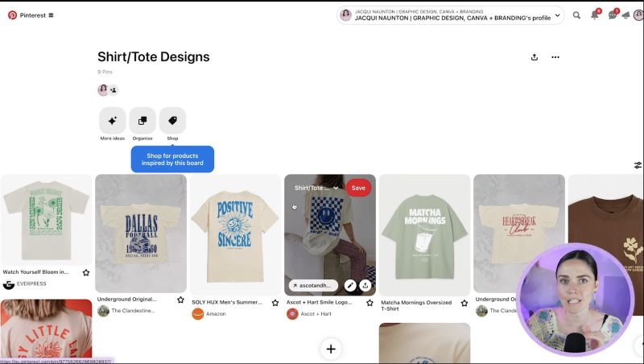The image size is (644, 364).
Task: Edit the smiley shirt pin with pencil icon
Action: [x=350, y=286]
